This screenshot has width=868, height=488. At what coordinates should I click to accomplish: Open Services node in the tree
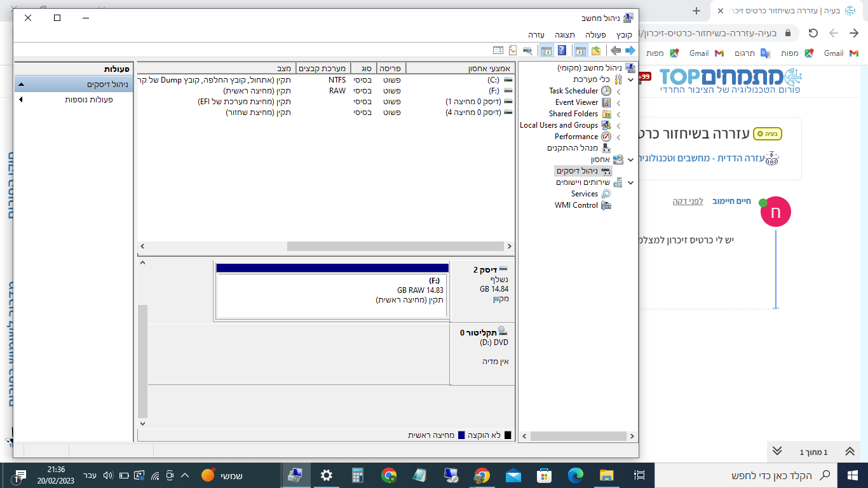click(x=584, y=194)
